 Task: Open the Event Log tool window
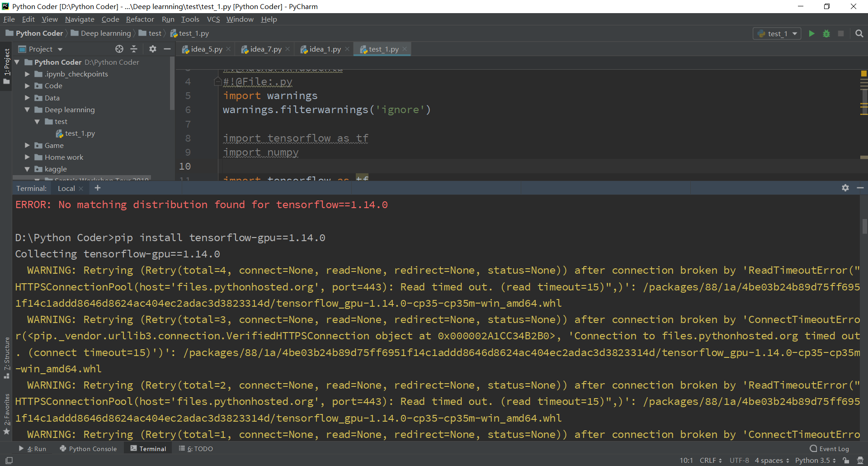(x=830, y=449)
